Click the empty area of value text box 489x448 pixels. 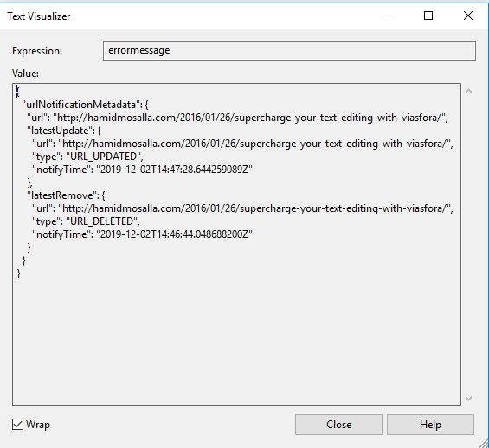click(x=236, y=340)
